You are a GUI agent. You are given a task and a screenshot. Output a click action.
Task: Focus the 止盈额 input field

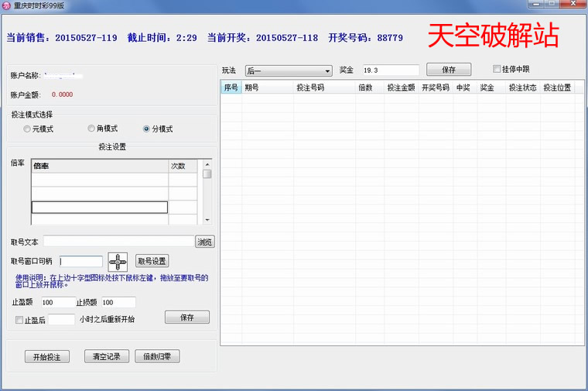[x=58, y=302]
